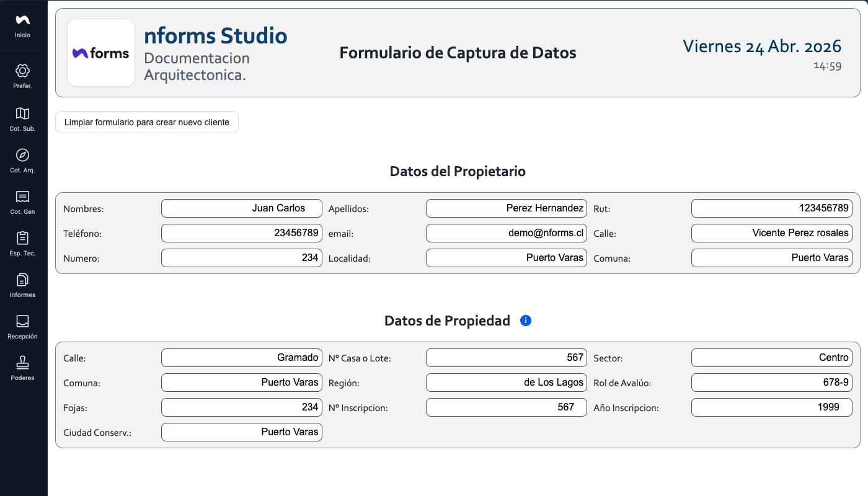868x496 pixels.
Task: Select the email input field
Action: [x=507, y=233]
